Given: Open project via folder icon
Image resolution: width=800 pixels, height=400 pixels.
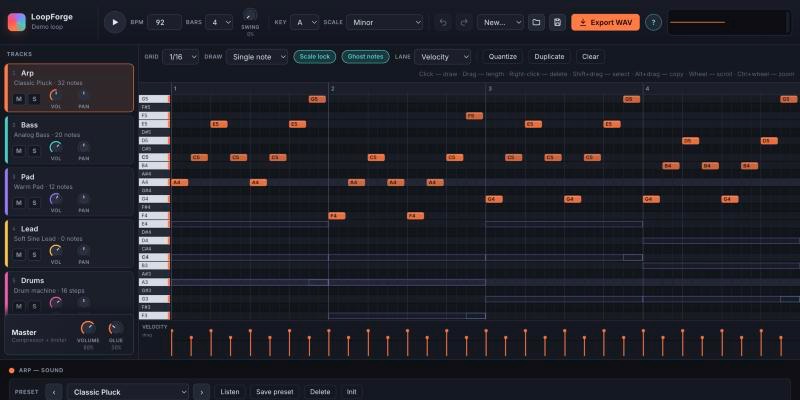Looking at the screenshot, I should click(x=536, y=22).
